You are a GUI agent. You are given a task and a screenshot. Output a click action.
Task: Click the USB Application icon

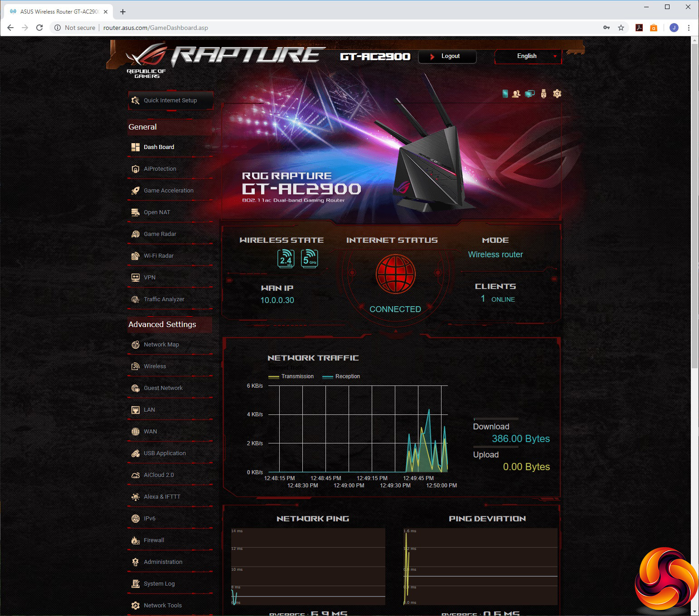pyautogui.click(x=136, y=453)
